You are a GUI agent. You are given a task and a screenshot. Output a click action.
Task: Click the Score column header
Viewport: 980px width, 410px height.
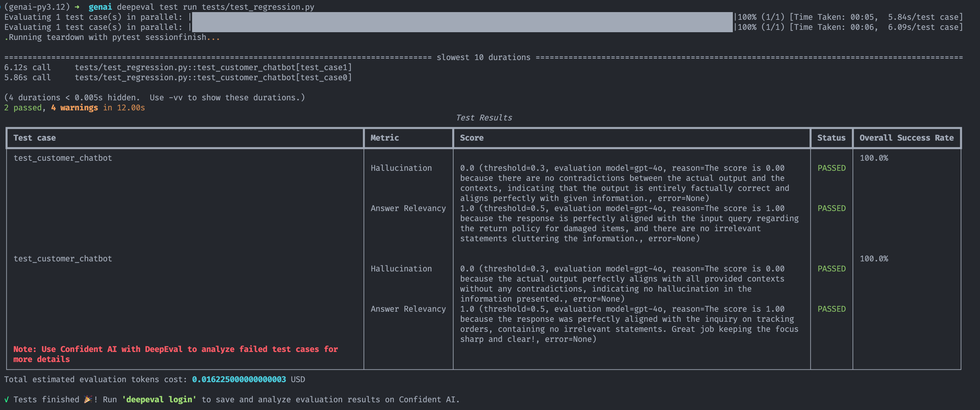472,138
